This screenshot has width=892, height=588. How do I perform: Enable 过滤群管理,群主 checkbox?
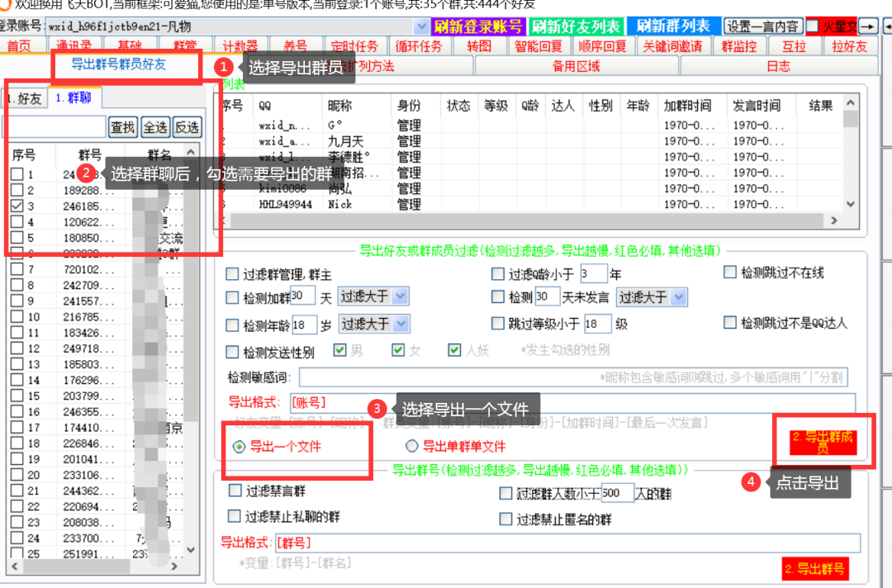[232, 274]
